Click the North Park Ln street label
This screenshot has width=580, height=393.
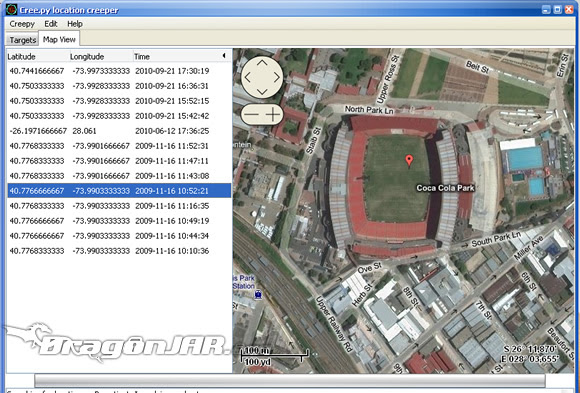point(369,110)
